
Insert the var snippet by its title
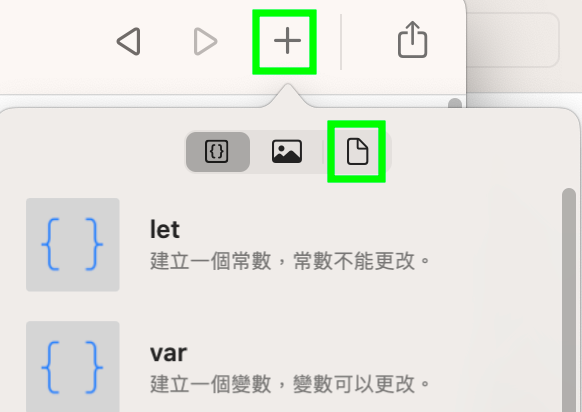(168, 353)
